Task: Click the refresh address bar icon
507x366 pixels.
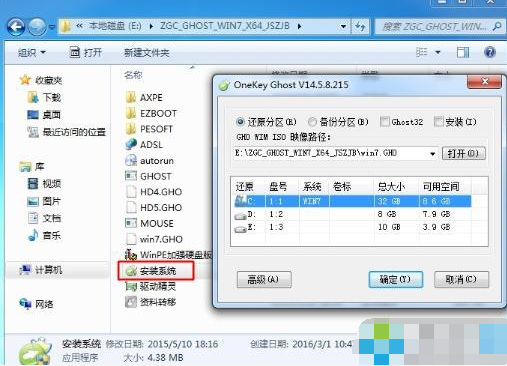Action: tap(360, 26)
